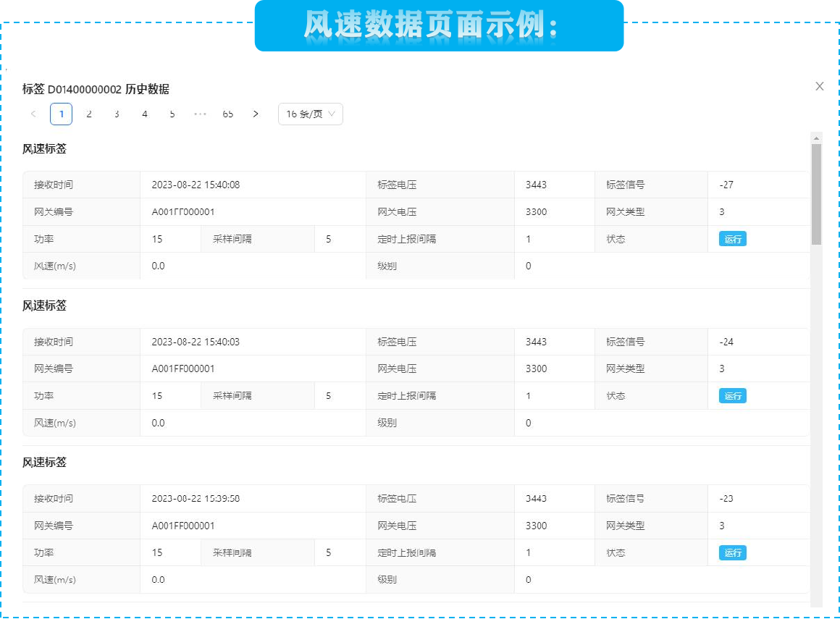Select page 2 in pagination
Image resolution: width=840 pixels, height=619 pixels.
(89, 114)
